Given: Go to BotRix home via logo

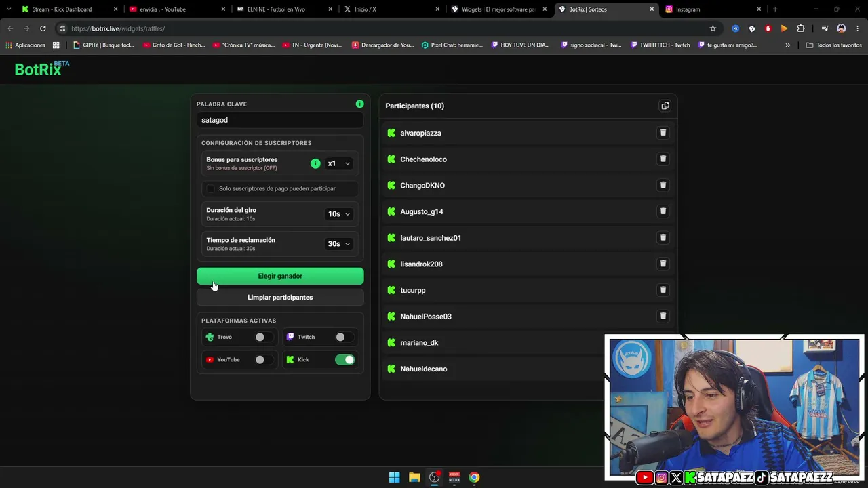Looking at the screenshot, I should pyautogui.click(x=42, y=68).
